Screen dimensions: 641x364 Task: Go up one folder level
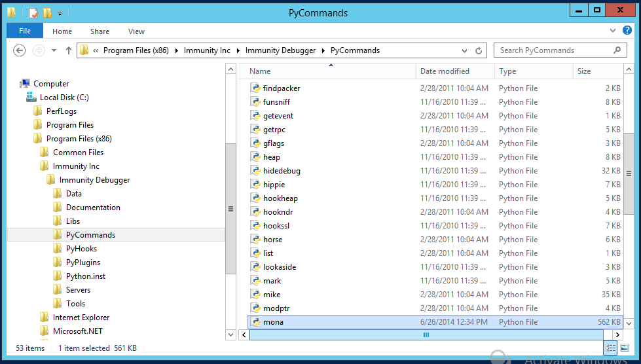(x=69, y=50)
